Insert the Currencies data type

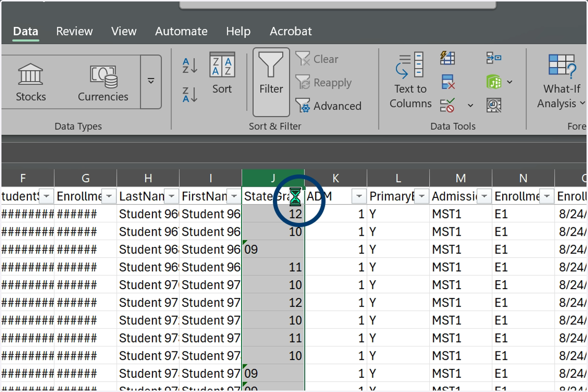click(103, 82)
